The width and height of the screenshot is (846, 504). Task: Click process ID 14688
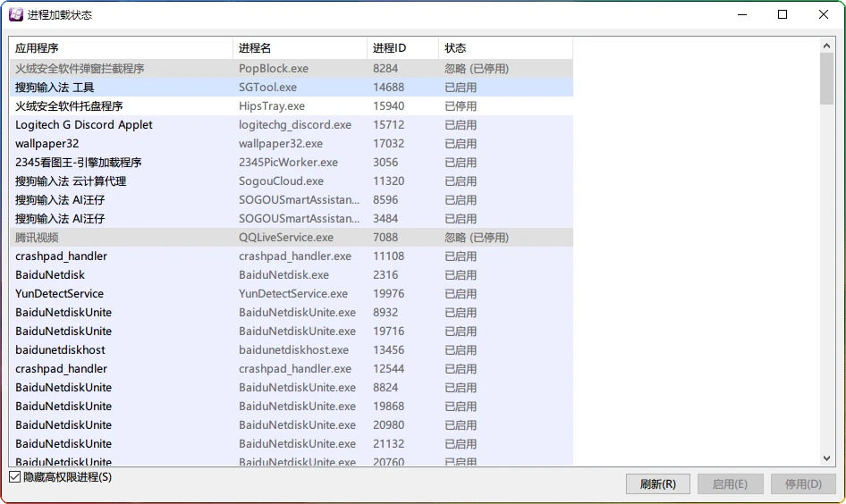pyautogui.click(x=388, y=88)
